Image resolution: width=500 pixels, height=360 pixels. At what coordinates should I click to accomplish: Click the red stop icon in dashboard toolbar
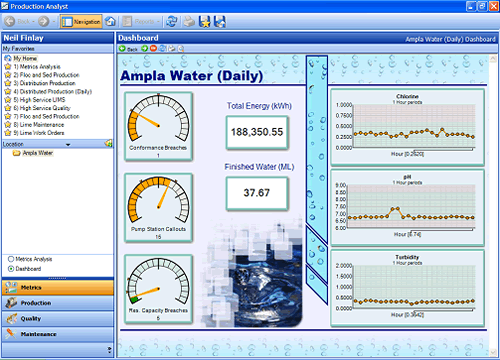click(x=153, y=49)
